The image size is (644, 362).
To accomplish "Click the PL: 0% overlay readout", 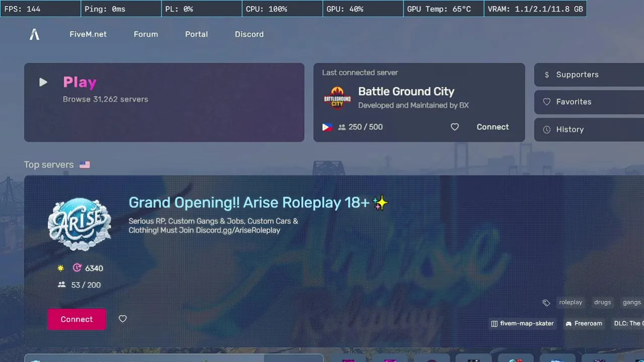I will pos(202,9).
